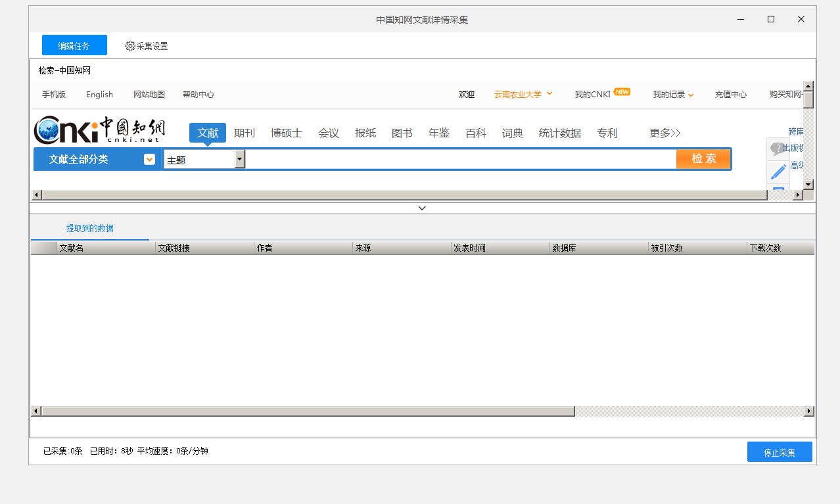Click the 数据库 column header

click(599, 248)
